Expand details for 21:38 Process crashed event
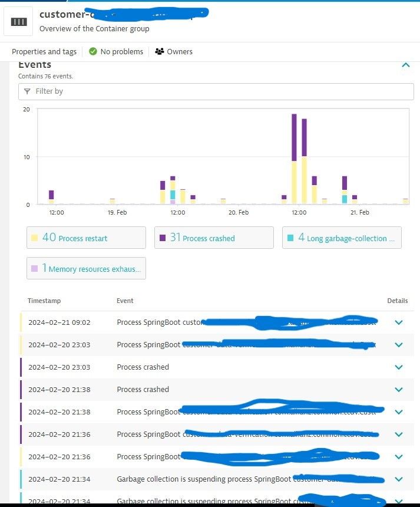 click(x=399, y=390)
